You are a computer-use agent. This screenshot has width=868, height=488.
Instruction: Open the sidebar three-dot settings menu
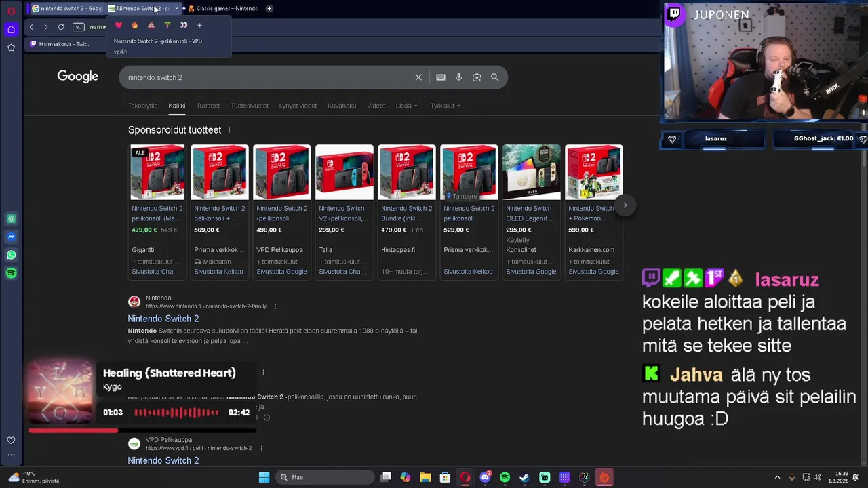[11, 455]
